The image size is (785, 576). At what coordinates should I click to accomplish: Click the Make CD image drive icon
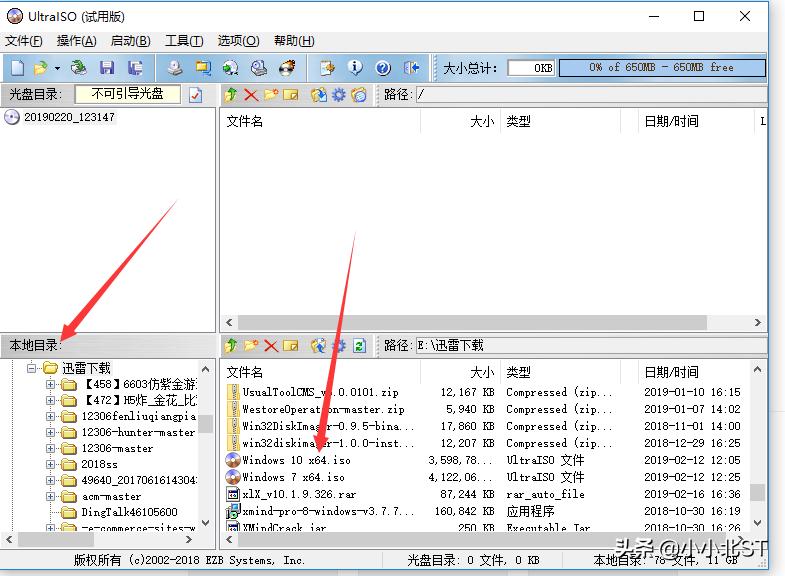[175, 68]
